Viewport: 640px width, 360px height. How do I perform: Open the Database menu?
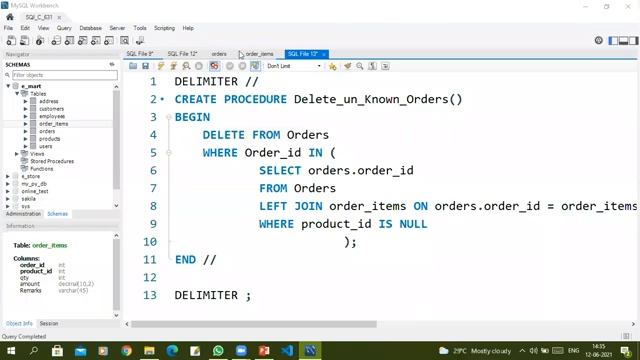tap(91, 28)
